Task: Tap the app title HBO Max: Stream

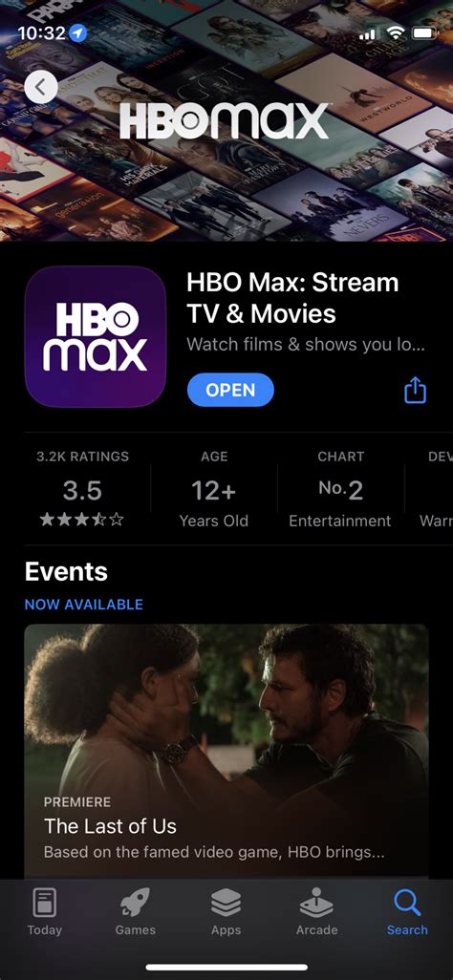Action: coord(292,283)
